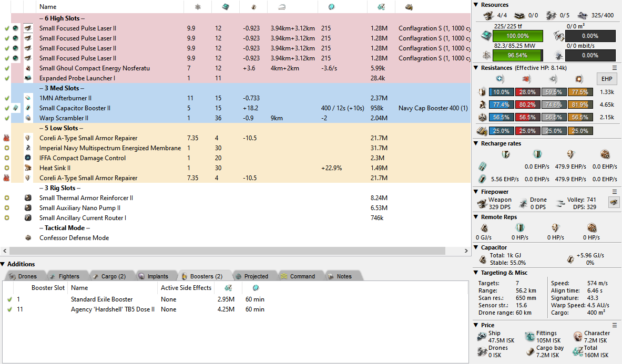Image resolution: width=622 pixels, height=364 pixels.
Task: Open the Resistances panel hamburger menu
Action: click(x=615, y=68)
